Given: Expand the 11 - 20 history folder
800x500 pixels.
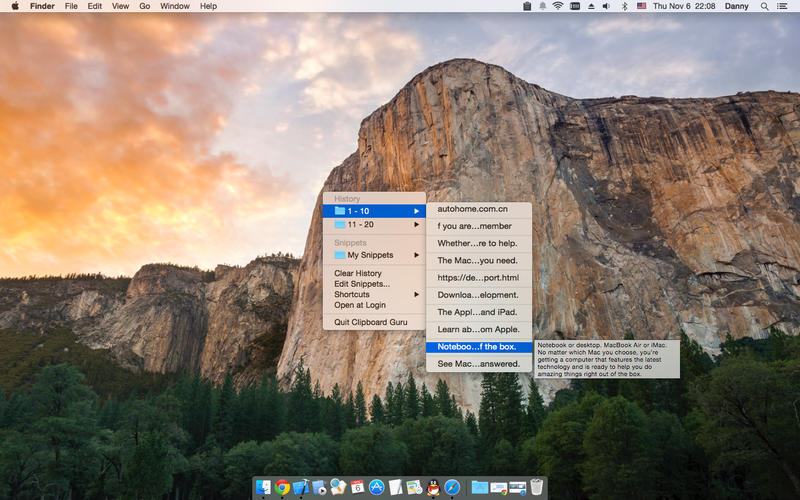Looking at the screenshot, I should [374, 224].
